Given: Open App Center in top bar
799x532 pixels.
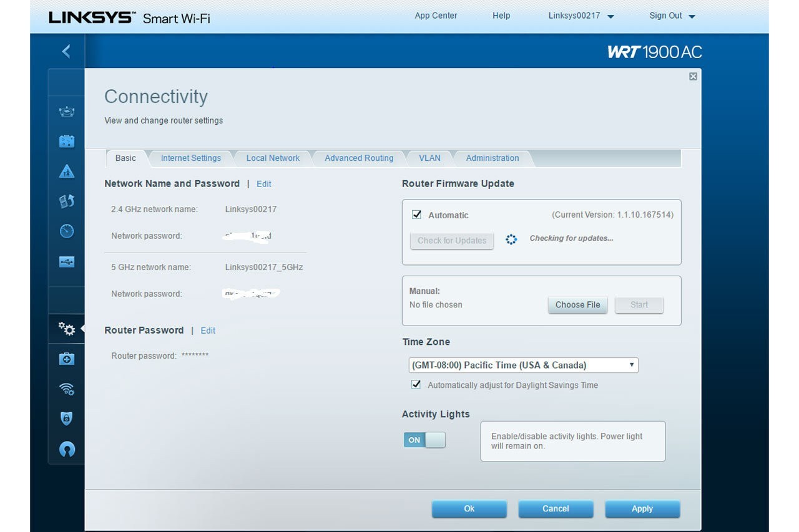Looking at the screenshot, I should 436,16.
